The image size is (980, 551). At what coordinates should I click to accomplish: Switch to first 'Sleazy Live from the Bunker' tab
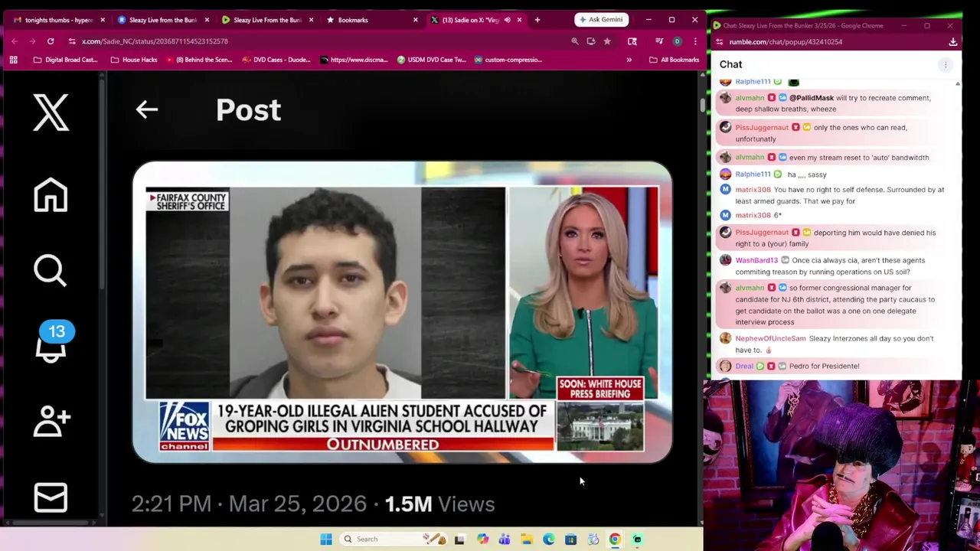tap(162, 20)
